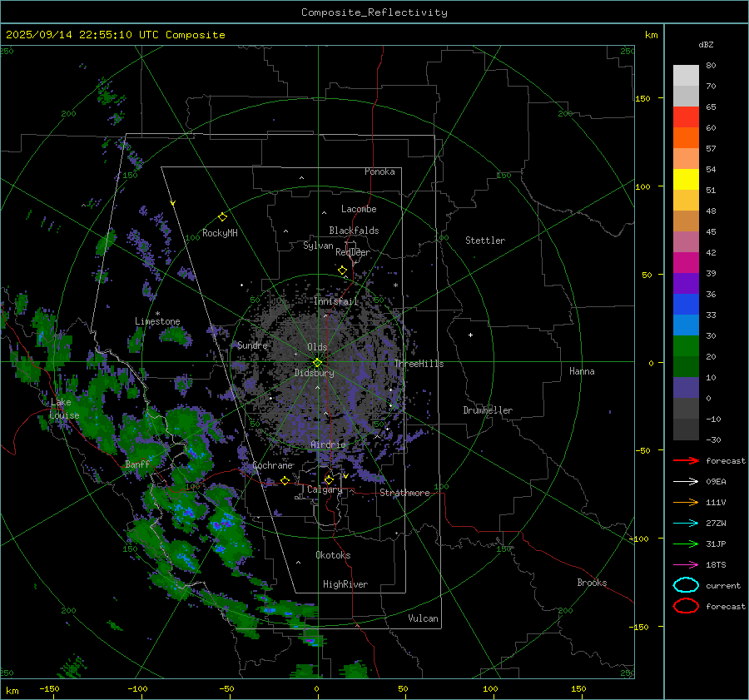Click the cyan current ellipse symbol

tap(686, 585)
